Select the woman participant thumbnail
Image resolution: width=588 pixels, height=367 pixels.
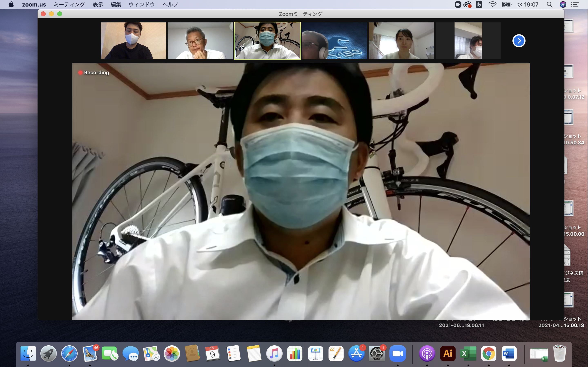pos(401,41)
